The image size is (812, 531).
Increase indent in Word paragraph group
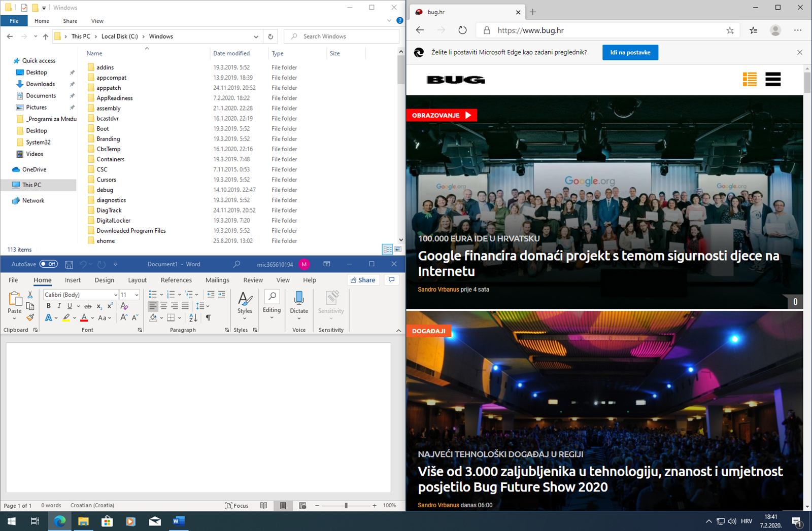(x=222, y=295)
